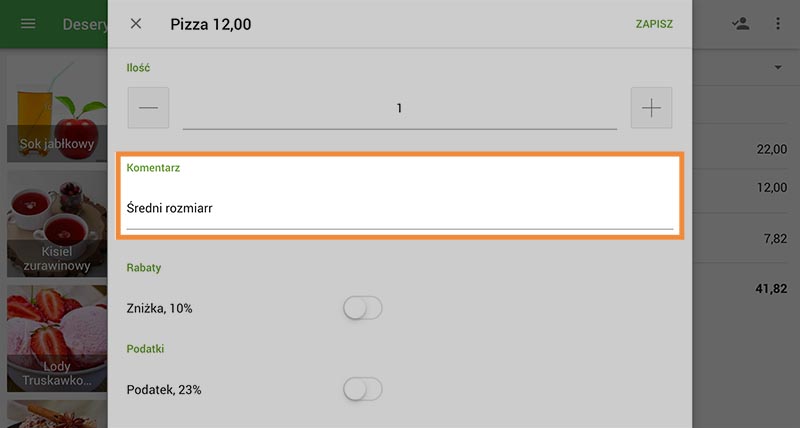Click the partially visible bottom product tile
The height and width of the screenshot is (428, 800).
[57, 414]
